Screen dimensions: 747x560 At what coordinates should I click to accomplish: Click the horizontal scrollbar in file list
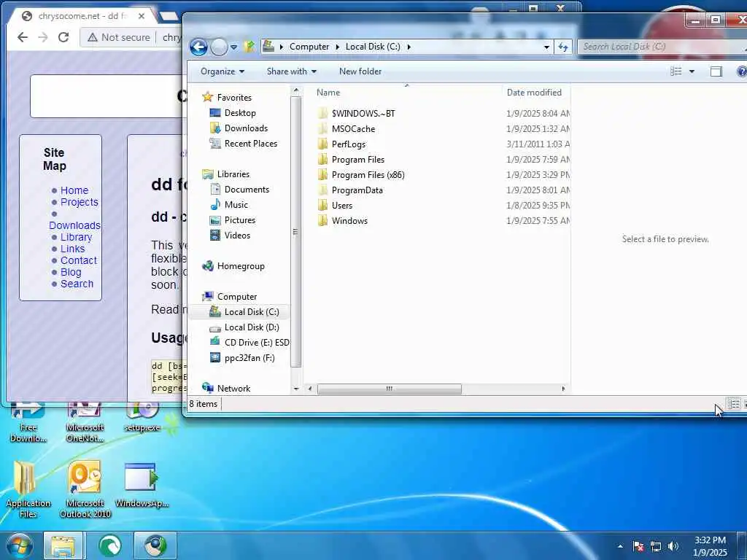click(x=390, y=389)
